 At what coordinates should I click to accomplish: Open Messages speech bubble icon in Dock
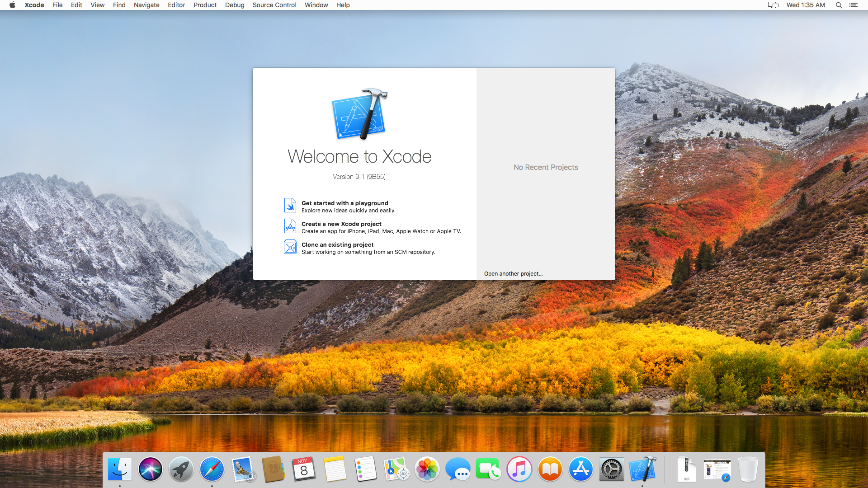point(458,469)
